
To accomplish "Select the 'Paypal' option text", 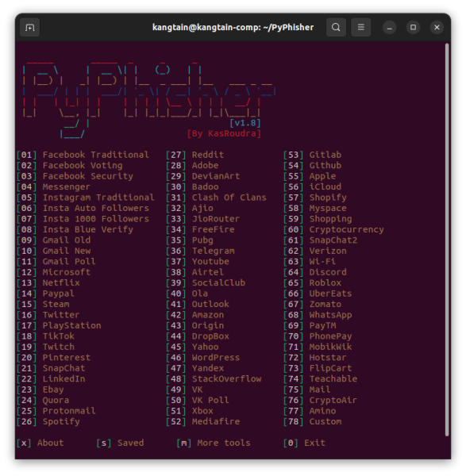I will pyautogui.click(x=58, y=294).
